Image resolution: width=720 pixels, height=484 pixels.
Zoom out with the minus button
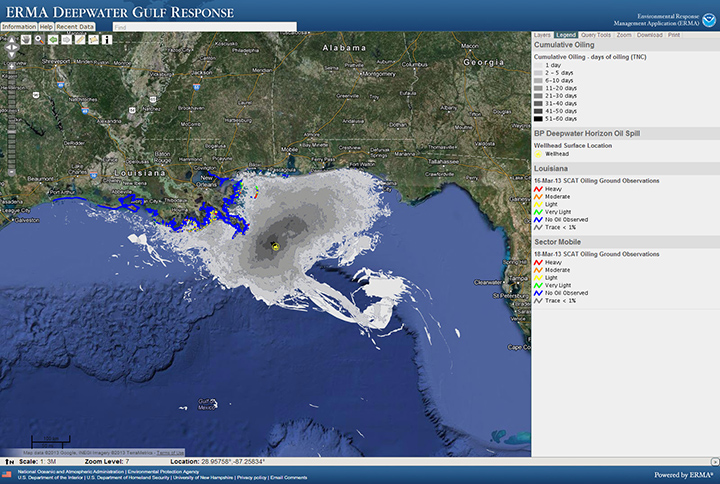pos(11,173)
